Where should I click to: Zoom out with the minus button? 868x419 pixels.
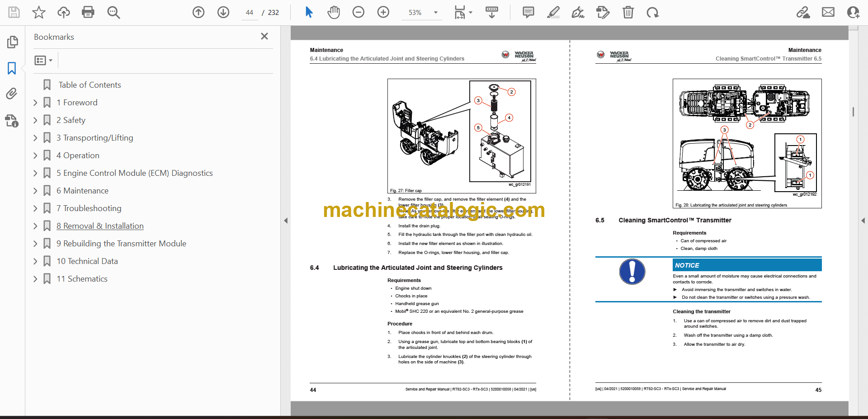pos(359,12)
